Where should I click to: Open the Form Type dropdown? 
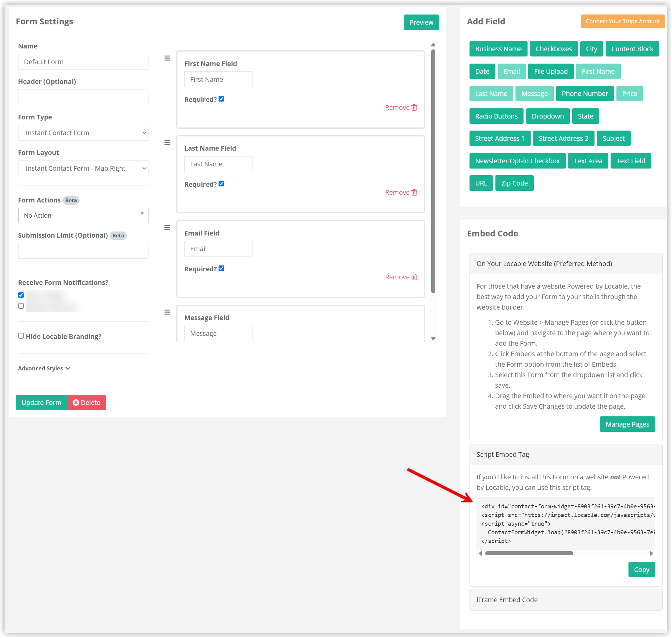(83, 133)
